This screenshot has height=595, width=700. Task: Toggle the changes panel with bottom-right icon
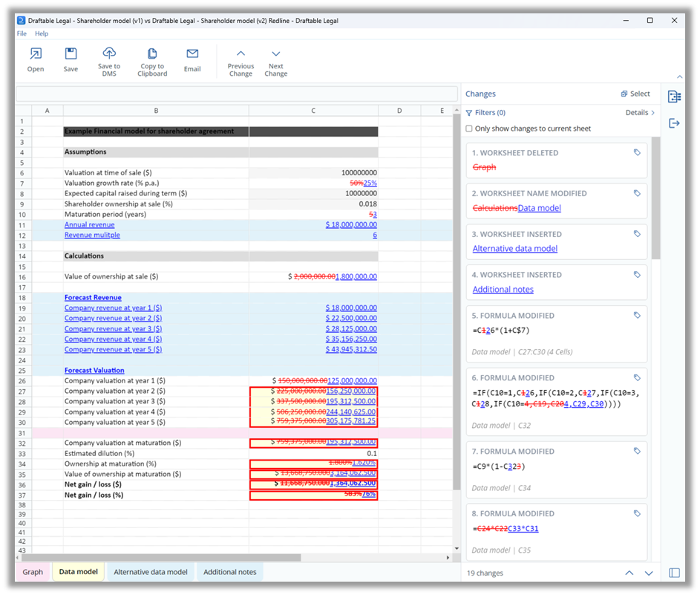coord(673,572)
